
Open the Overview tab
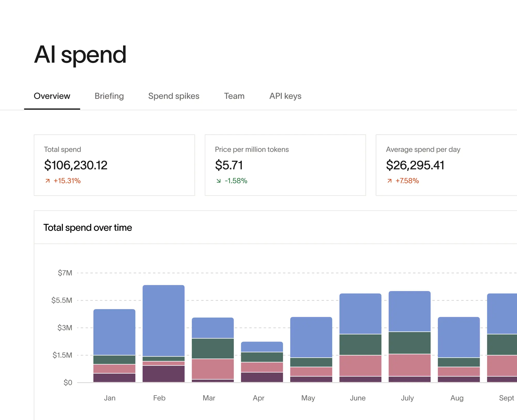52,96
